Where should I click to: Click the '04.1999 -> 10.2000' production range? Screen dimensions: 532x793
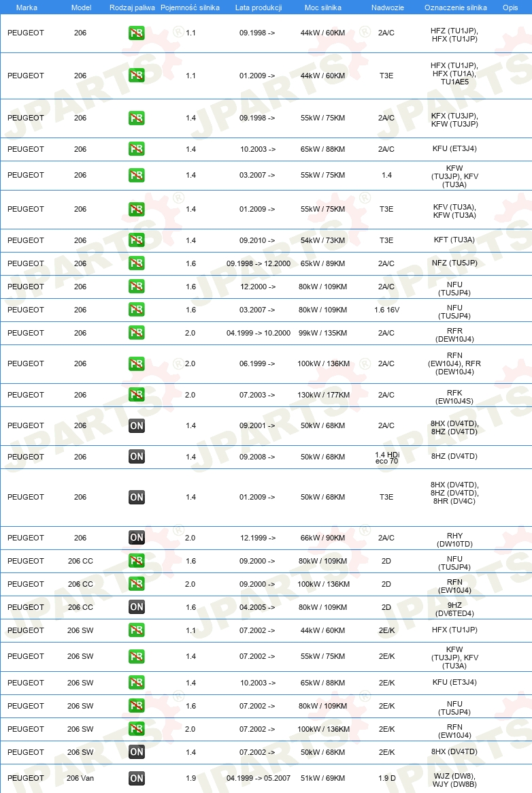click(258, 333)
